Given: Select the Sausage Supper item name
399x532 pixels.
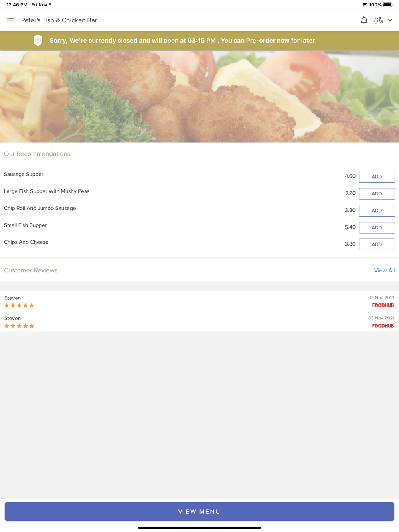Looking at the screenshot, I should click(x=24, y=174).
